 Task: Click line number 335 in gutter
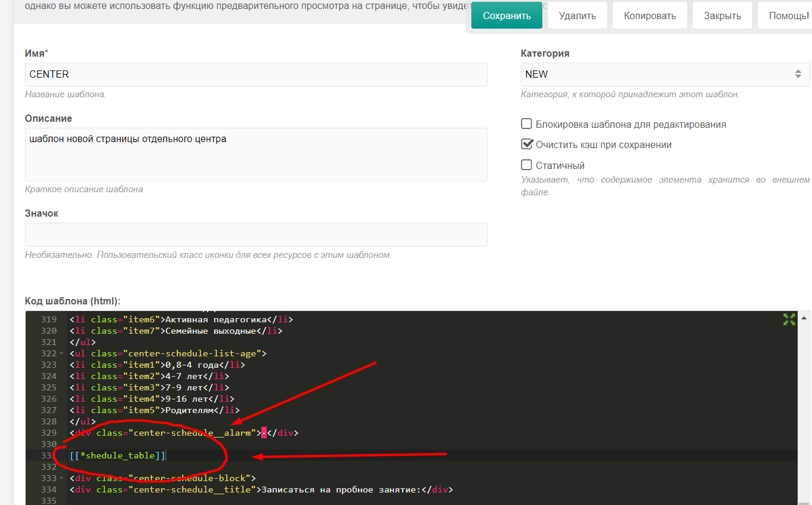click(x=49, y=501)
